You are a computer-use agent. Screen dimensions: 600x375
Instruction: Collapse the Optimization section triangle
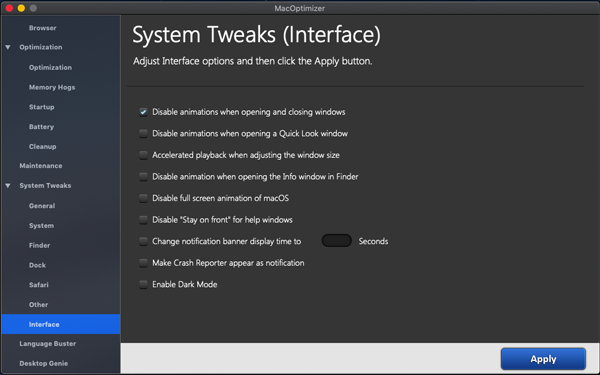pos(8,47)
